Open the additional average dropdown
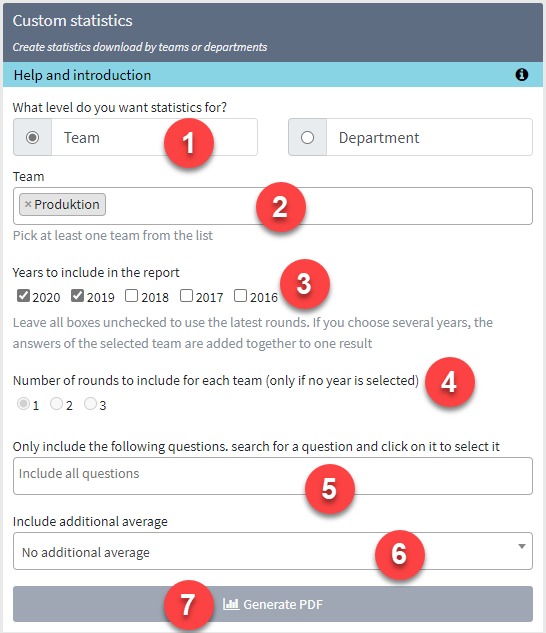 click(x=273, y=551)
